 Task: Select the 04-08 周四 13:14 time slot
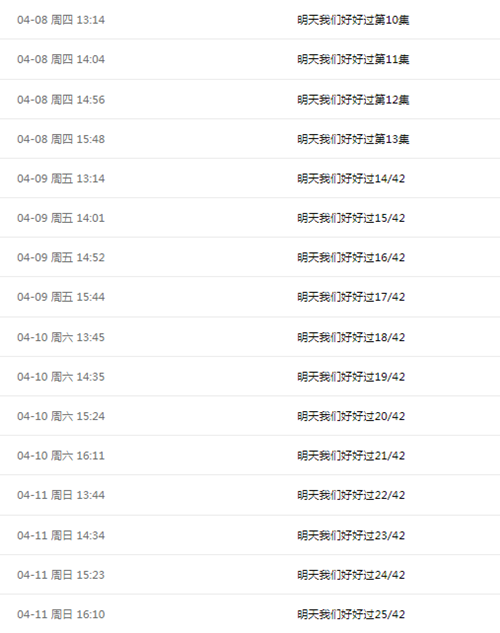coord(61,20)
